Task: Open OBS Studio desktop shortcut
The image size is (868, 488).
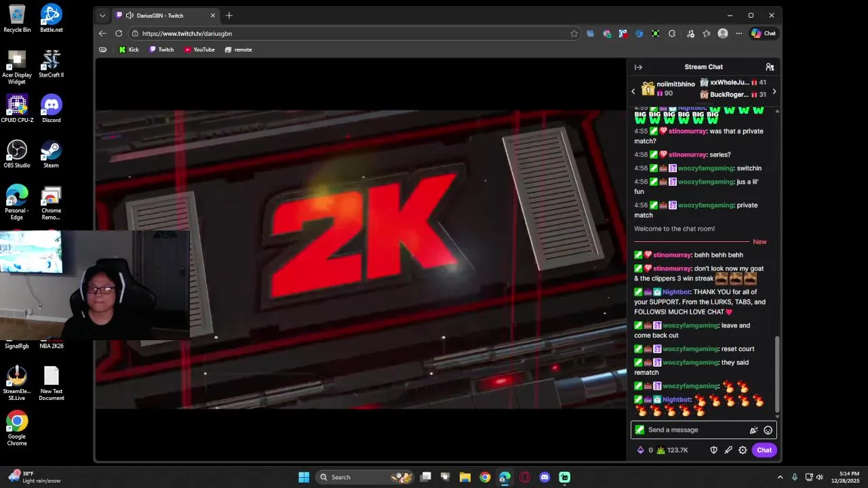Action: tap(17, 154)
